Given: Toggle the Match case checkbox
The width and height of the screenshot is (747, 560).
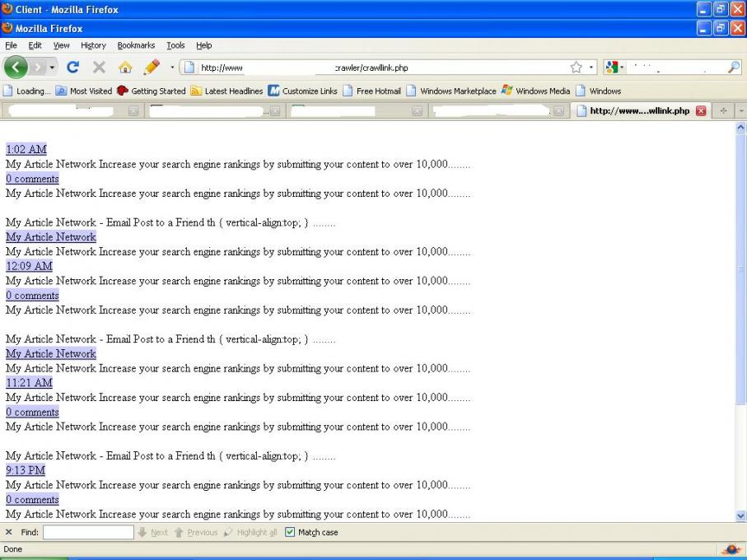Looking at the screenshot, I should 290,533.
